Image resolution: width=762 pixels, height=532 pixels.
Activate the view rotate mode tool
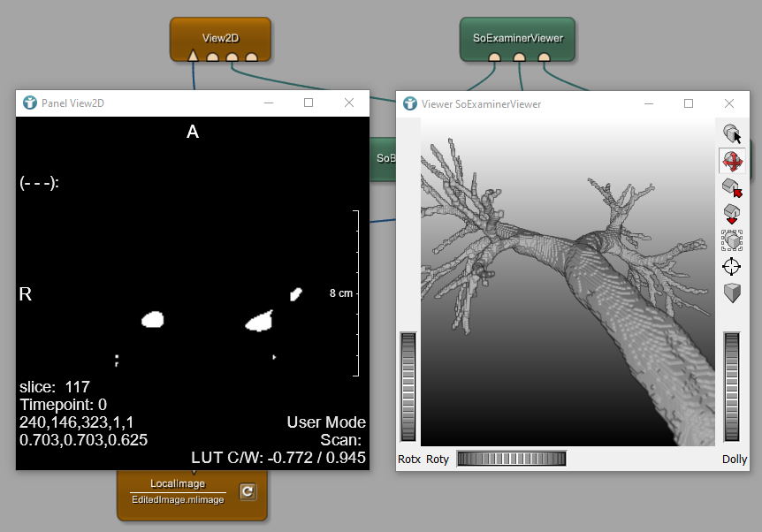[x=732, y=161]
